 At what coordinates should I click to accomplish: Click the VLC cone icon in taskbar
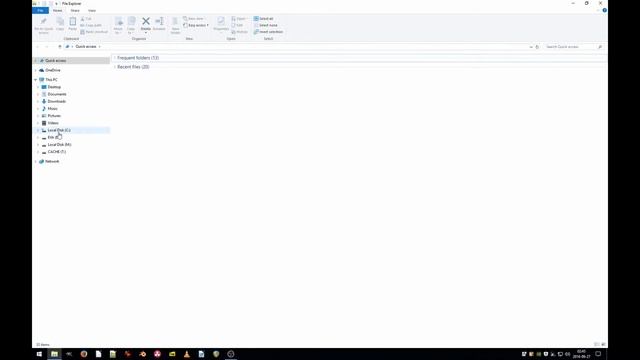pos(187,354)
